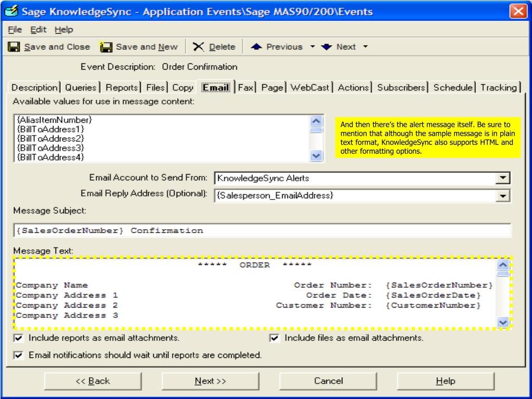Click the Message Subject input field
Viewport: 532px width, 399px height.
click(262, 230)
